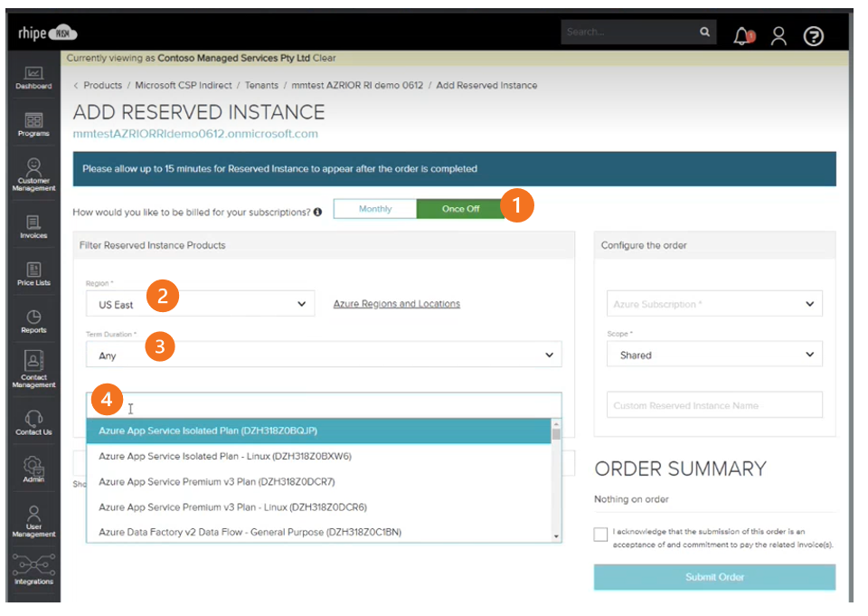Open the Term Duration dropdown

[x=324, y=355]
